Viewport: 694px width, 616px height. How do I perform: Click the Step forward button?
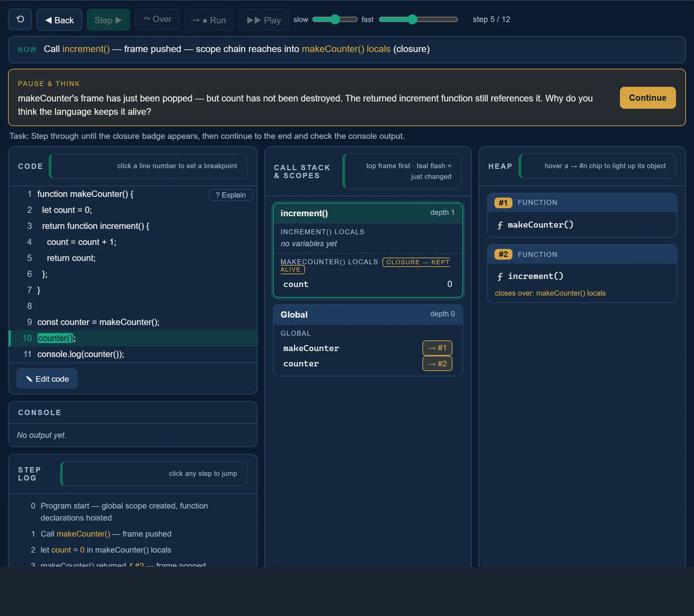tap(108, 20)
